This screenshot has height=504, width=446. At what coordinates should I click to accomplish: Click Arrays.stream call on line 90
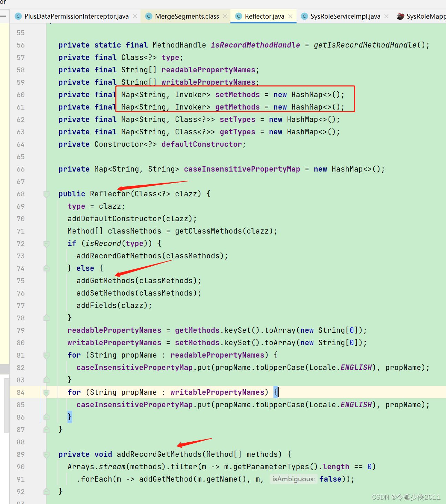click(96, 467)
